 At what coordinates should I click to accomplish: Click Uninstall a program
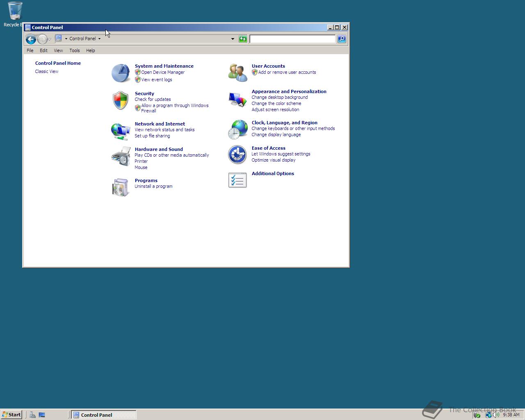pyautogui.click(x=153, y=186)
